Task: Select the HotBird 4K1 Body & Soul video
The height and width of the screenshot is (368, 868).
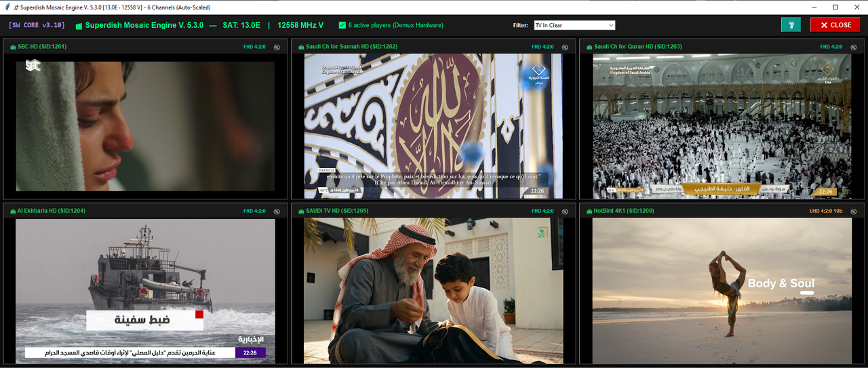Action: pos(722,291)
